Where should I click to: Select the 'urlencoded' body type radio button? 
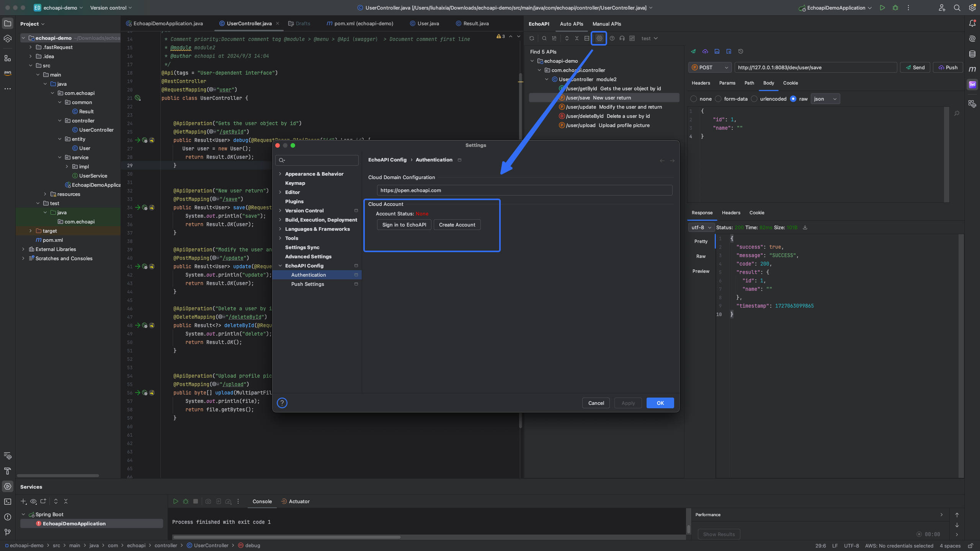(754, 99)
